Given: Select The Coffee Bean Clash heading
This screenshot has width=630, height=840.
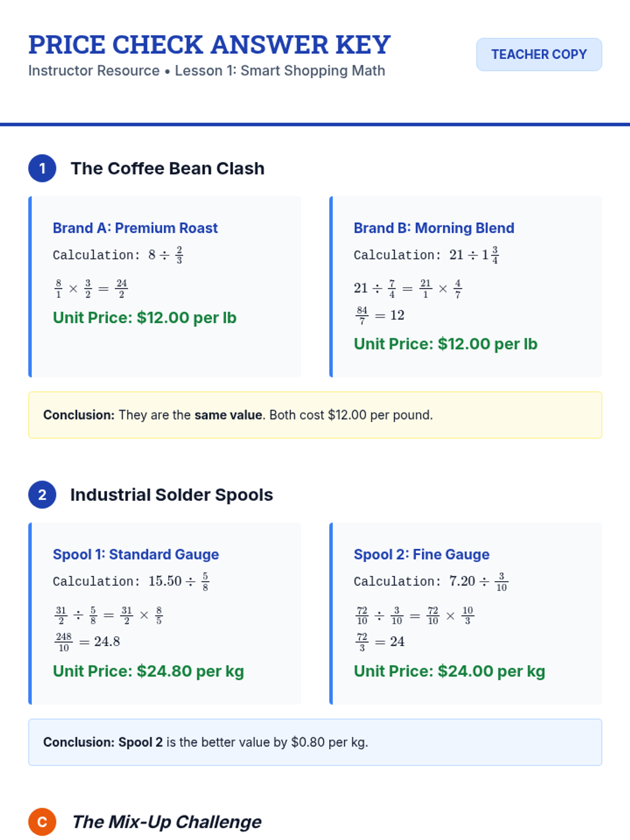Looking at the screenshot, I should click(167, 169).
